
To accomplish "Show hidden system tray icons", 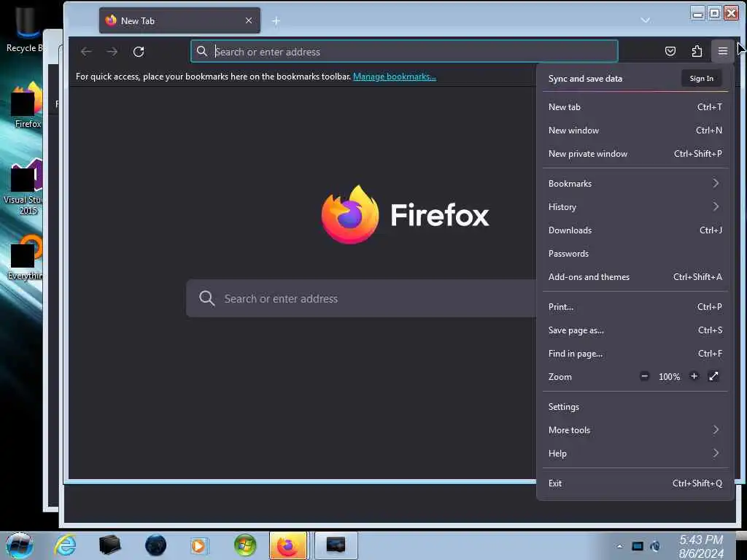I will click(x=619, y=546).
